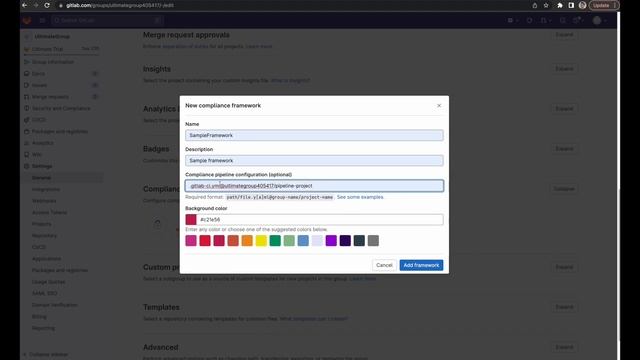
Task: Click the Group information sidebar icon
Action: coord(27,62)
